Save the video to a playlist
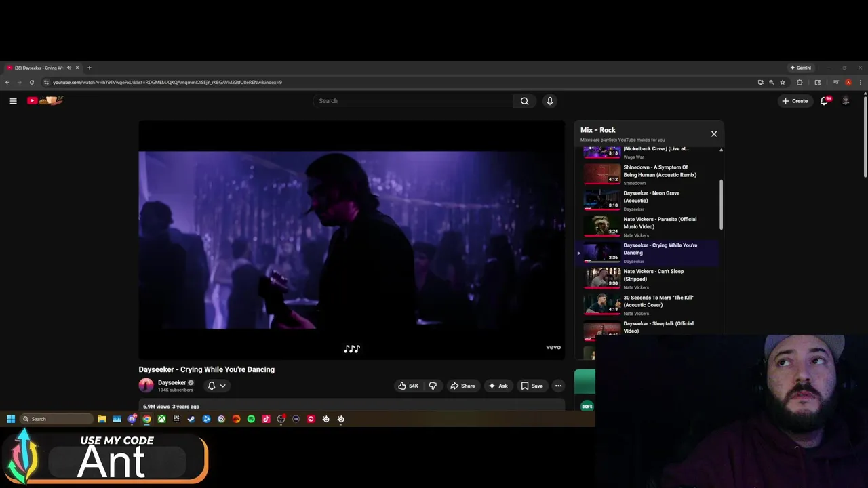 point(532,386)
